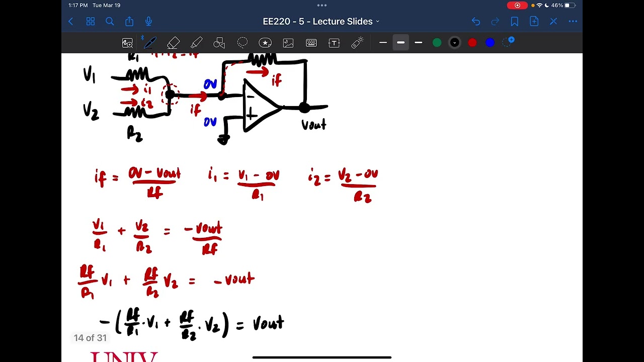Open the share and export menu
The height and width of the screenshot is (362, 644).
(129, 21)
